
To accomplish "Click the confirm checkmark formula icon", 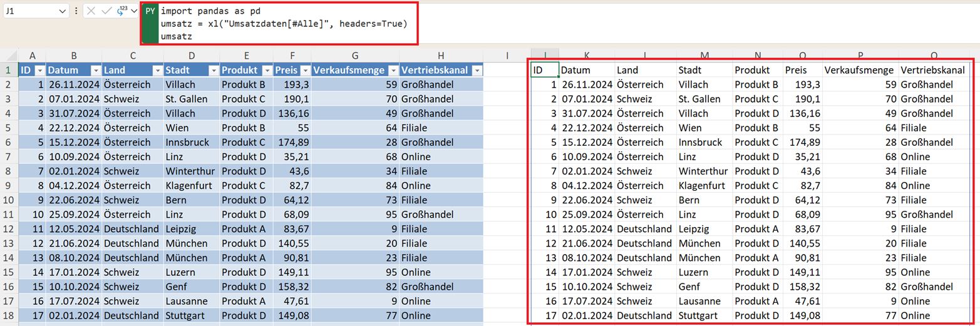I will pyautogui.click(x=106, y=11).
